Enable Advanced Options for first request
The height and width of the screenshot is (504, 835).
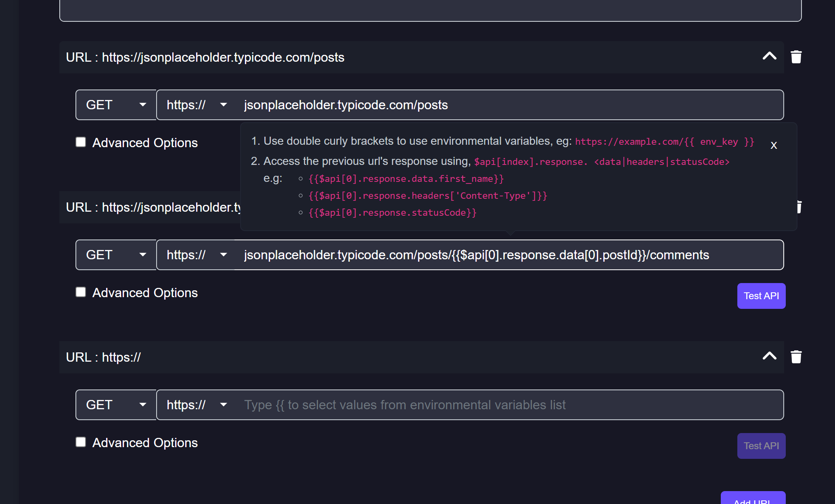[x=81, y=142]
